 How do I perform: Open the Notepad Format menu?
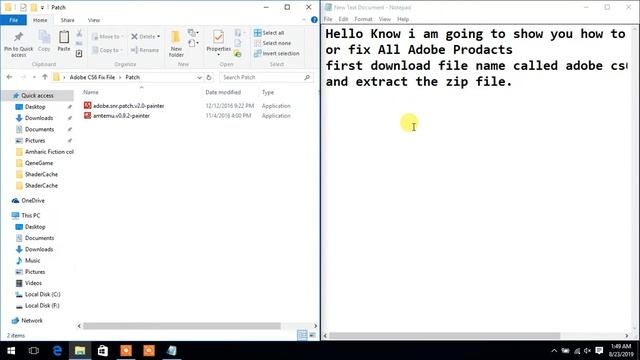click(x=363, y=19)
